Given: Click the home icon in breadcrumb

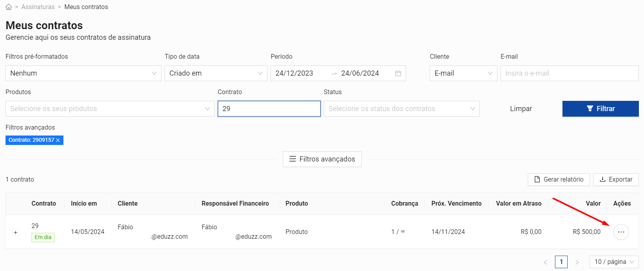Looking at the screenshot, I should (x=9, y=7).
